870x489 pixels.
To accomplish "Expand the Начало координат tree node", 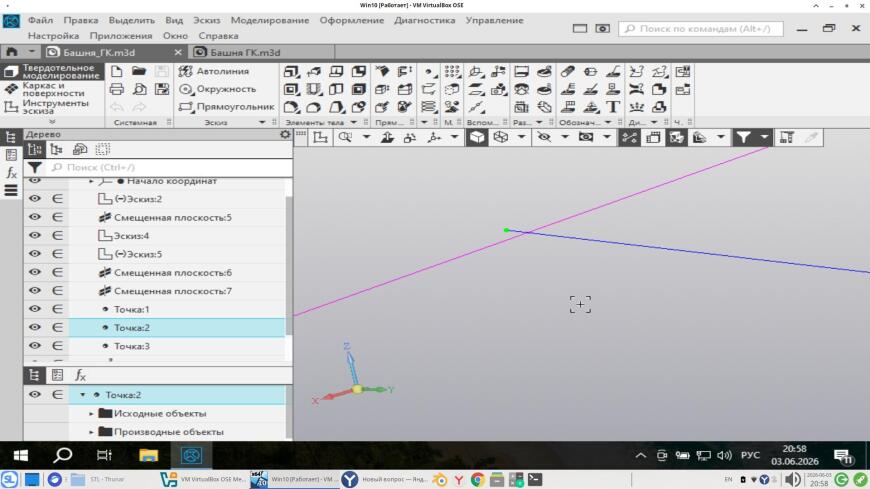I will pos(92,181).
